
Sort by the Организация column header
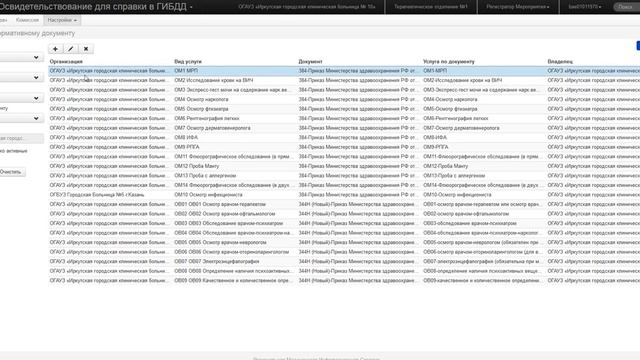66,62
